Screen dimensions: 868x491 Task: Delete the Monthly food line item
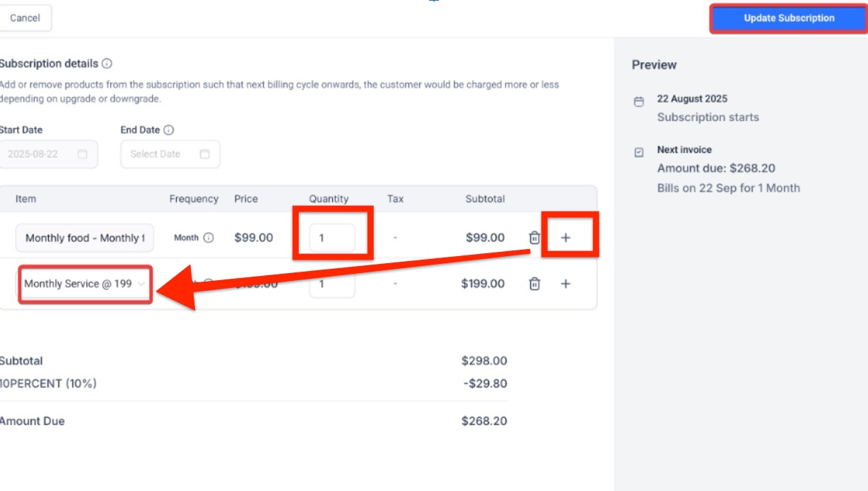coord(535,238)
